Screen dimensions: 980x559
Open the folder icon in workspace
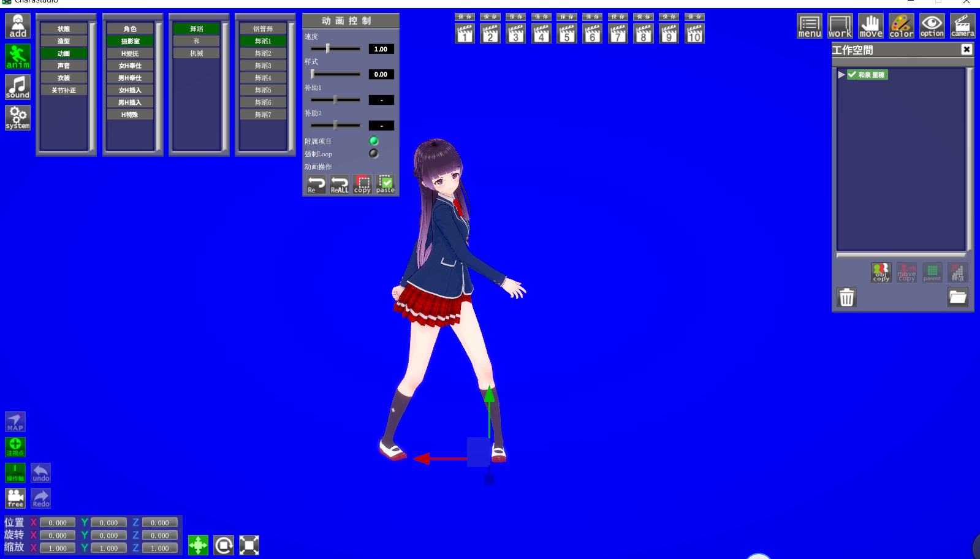coord(958,297)
